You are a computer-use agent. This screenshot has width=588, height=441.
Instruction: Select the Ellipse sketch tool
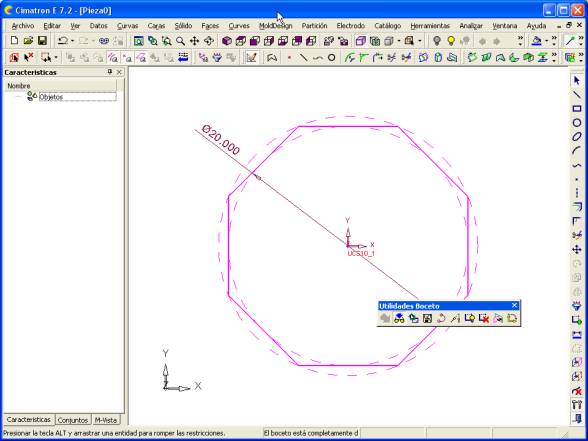(x=577, y=137)
